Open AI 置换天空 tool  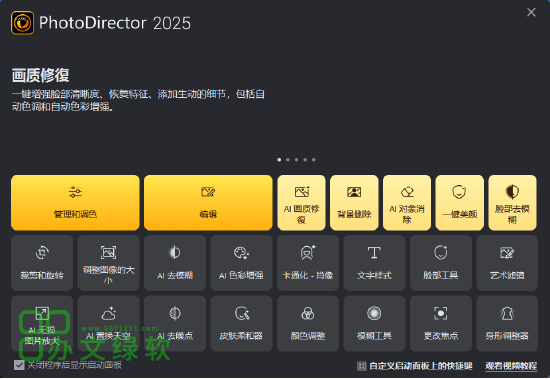tap(108, 323)
